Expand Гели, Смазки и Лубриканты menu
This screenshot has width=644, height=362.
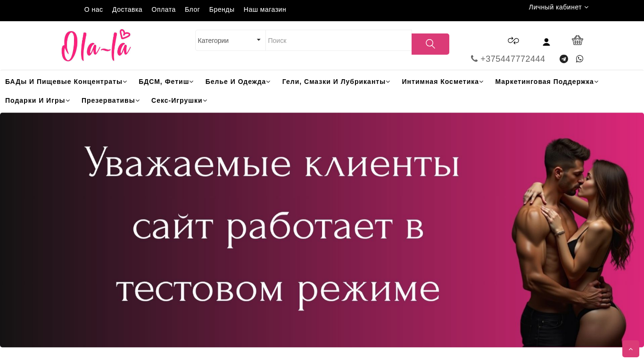point(336,82)
